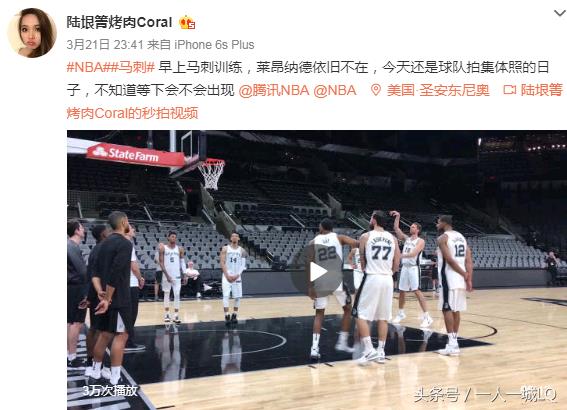Open the poster's profile avatar
Image resolution: width=567 pixels, height=410 pixels.
pos(32,33)
